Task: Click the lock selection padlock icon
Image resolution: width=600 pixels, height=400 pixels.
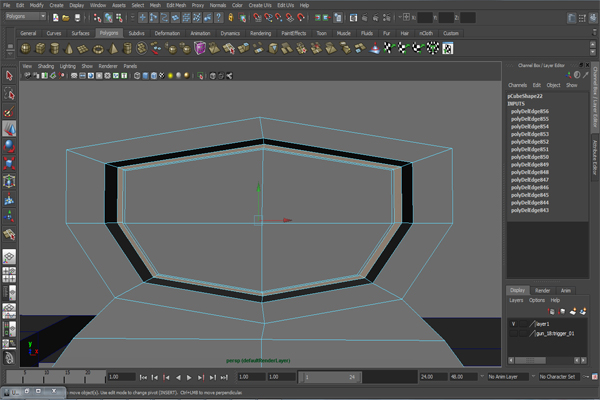Action: pyautogui.click(x=231, y=17)
